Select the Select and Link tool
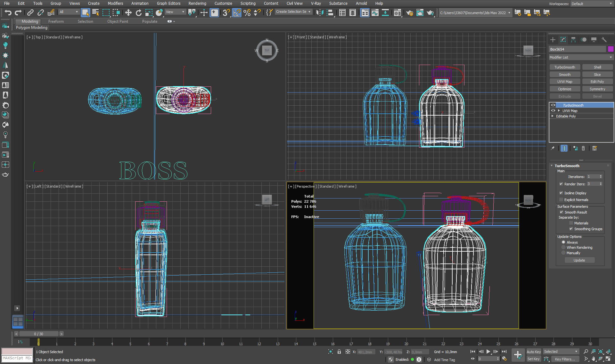This screenshot has height=364, width=615. point(30,12)
